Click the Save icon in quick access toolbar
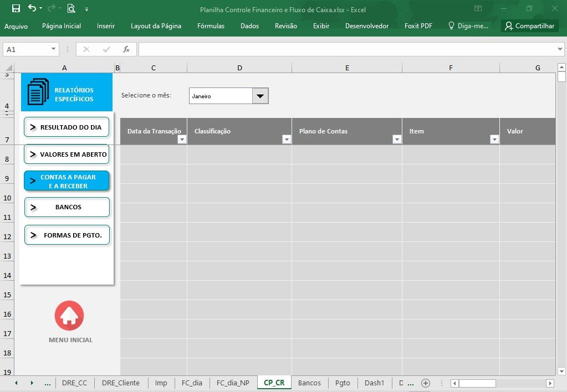This screenshot has height=392, width=567. 16,8
